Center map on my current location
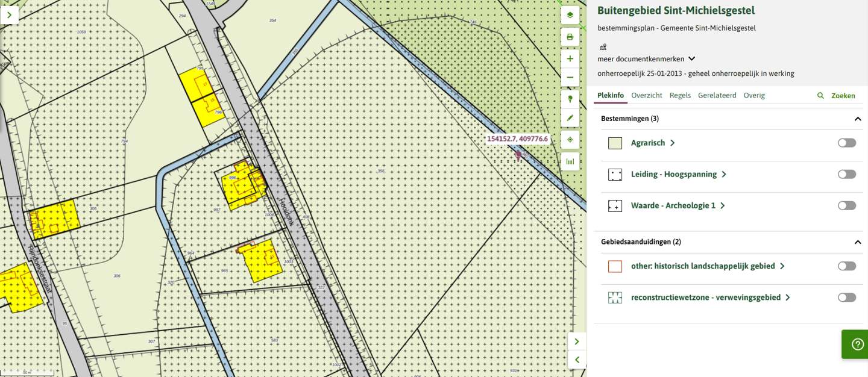Viewport: 868px width, 377px height. (570, 140)
